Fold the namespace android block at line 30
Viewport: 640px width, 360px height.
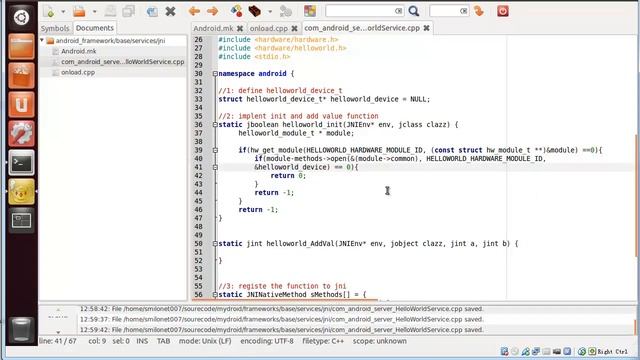pyautogui.click(x=215, y=74)
